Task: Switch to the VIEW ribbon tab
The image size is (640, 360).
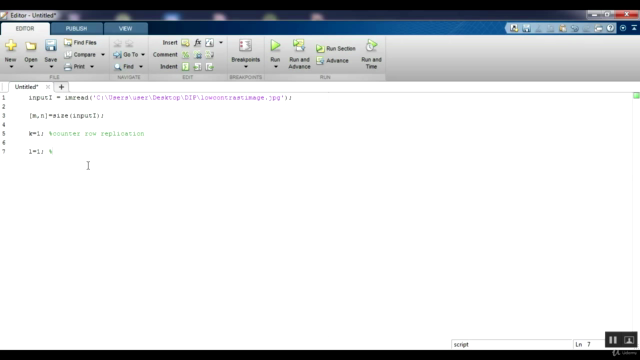Action: [126, 29]
